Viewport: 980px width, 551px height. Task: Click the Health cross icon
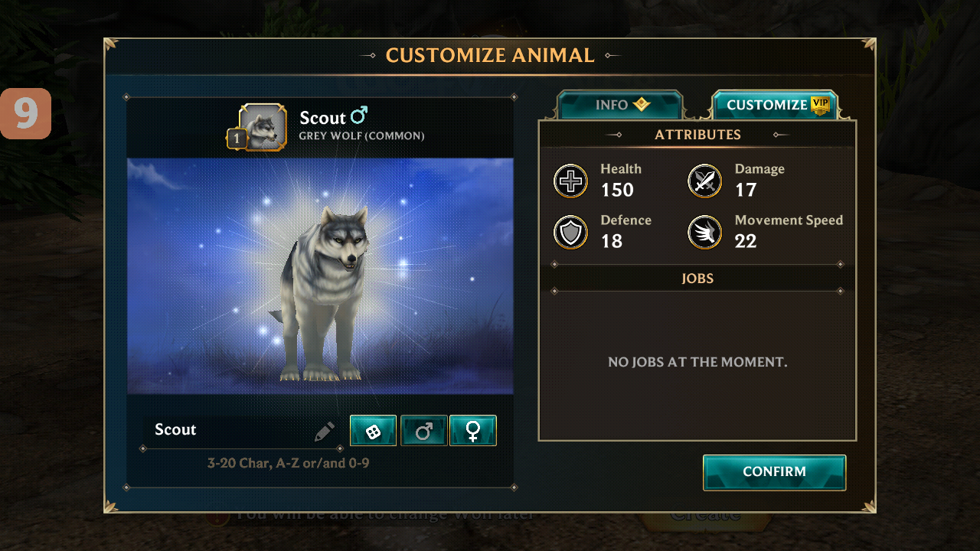(570, 181)
